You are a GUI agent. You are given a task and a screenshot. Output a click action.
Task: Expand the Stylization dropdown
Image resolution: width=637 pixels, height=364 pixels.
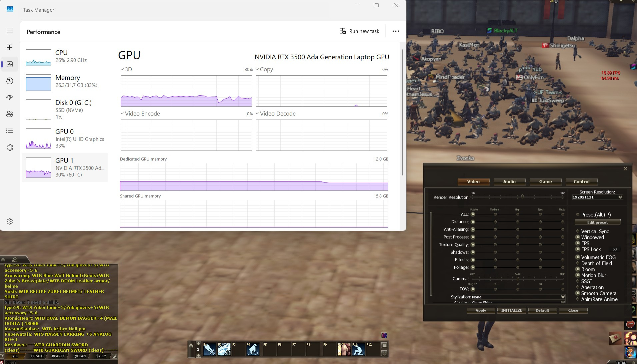click(x=563, y=297)
